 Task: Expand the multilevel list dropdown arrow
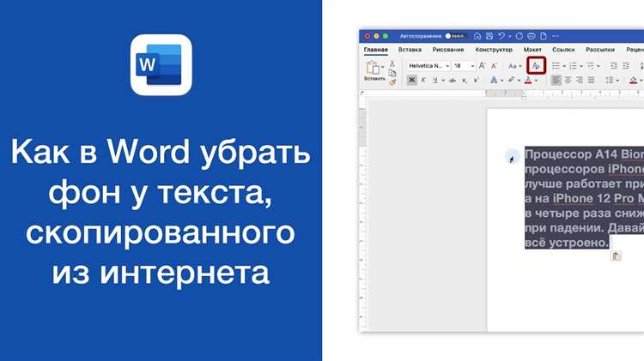(x=598, y=66)
